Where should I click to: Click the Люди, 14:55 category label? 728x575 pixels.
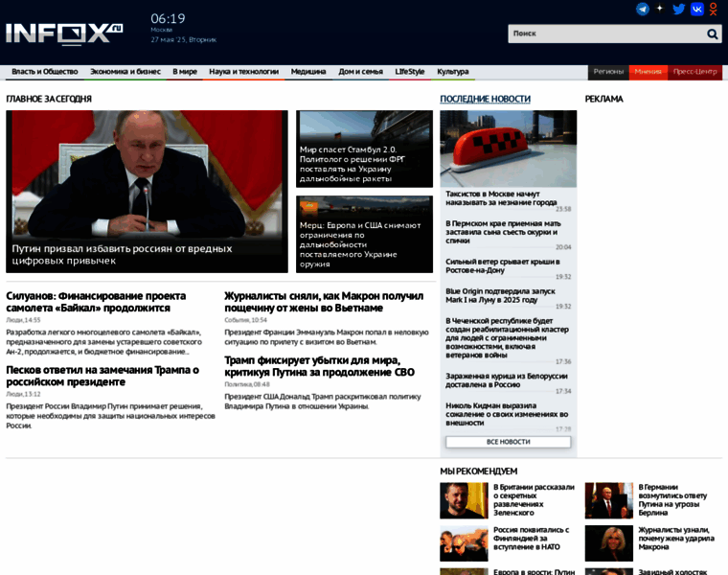23,320
